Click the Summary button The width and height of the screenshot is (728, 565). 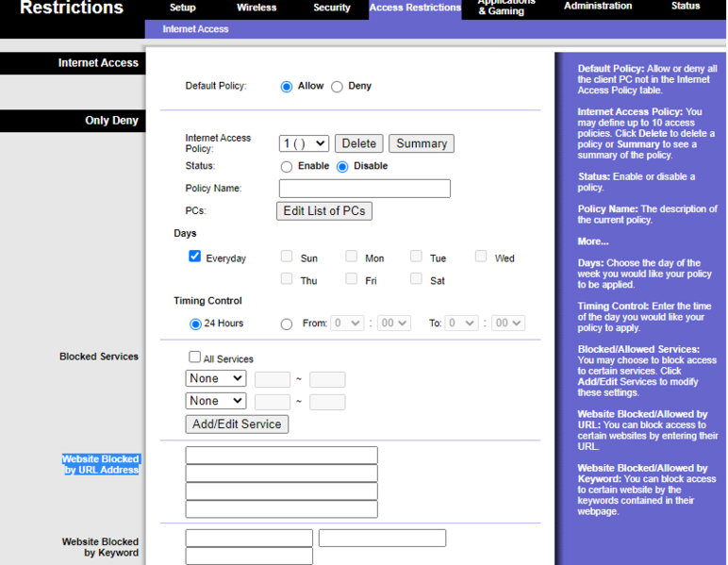coord(422,143)
